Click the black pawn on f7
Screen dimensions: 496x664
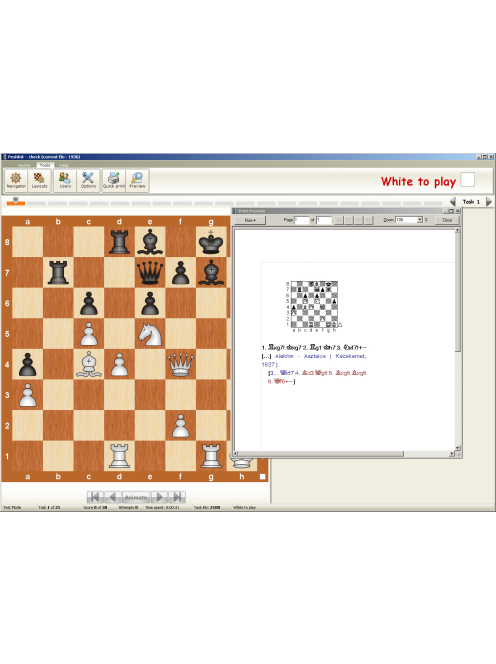point(180,272)
